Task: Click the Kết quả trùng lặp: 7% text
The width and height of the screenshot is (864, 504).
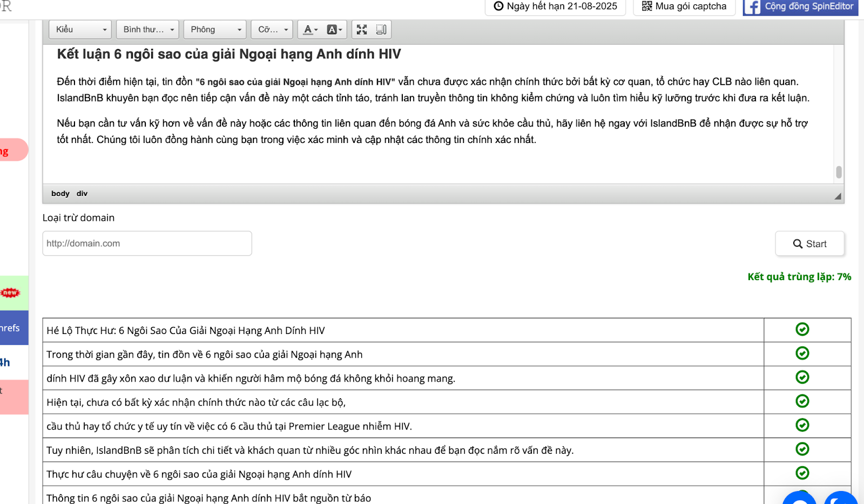Action: (x=799, y=277)
